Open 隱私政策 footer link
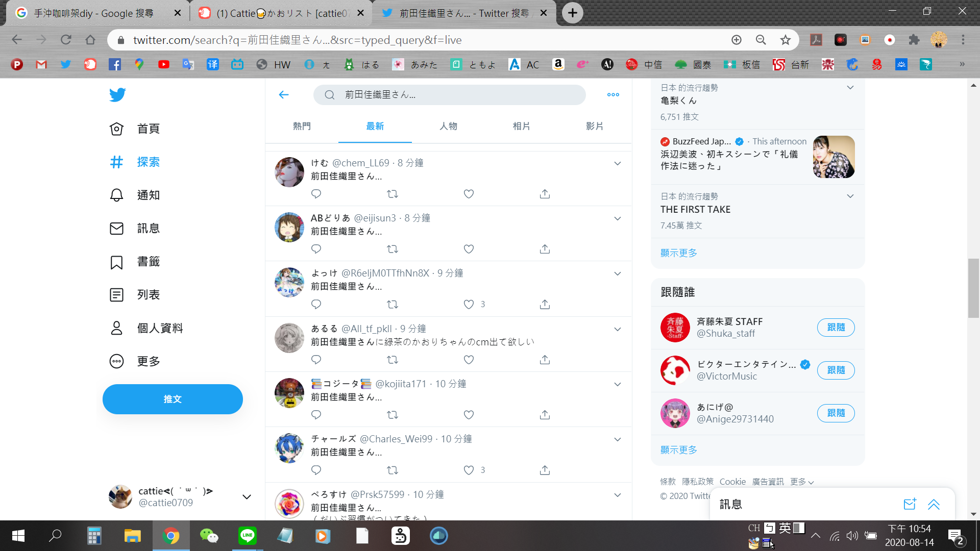The image size is (980, 551). tap(697, 482)
